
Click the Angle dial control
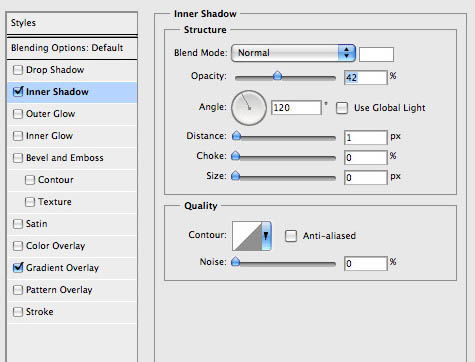(249, 108)
